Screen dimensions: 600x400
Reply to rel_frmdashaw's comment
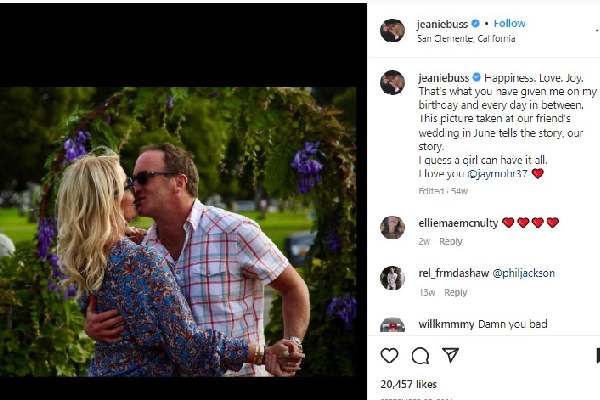coord(455,293)
